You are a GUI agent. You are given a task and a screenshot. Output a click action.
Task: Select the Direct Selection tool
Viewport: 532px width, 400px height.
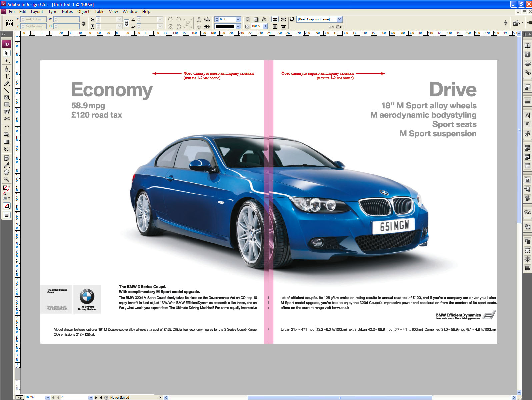click(x=6, y=60)
